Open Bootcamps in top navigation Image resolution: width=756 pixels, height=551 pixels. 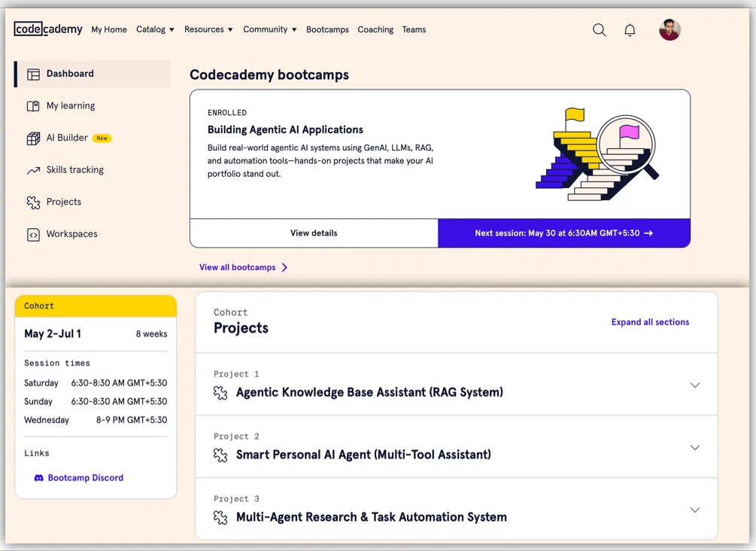327,29
